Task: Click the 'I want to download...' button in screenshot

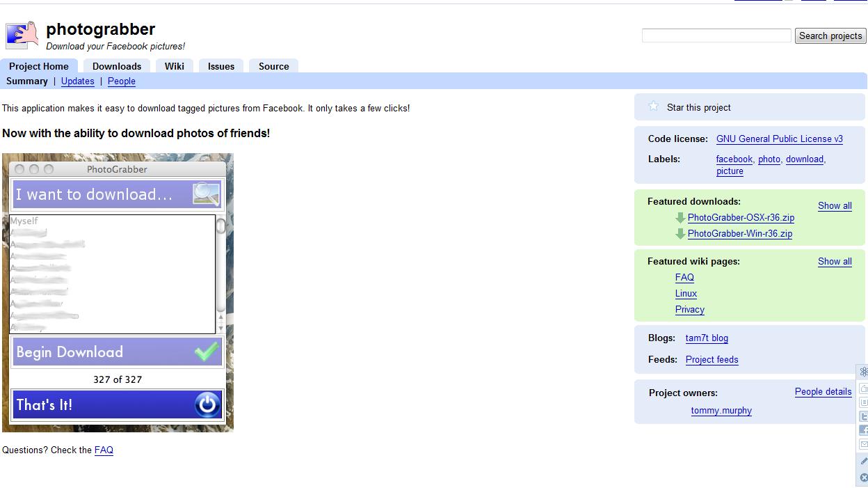Action: 117,194
